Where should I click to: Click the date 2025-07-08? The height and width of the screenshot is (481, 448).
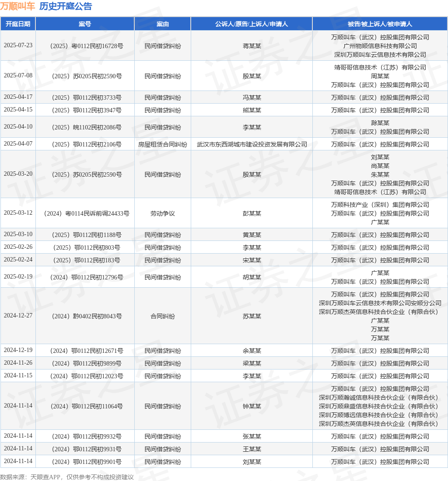tap(18, 76)
